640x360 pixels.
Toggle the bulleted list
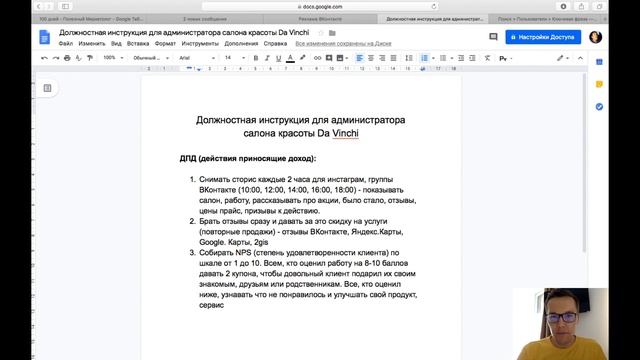pyautogui.click(x=443, y=58)
